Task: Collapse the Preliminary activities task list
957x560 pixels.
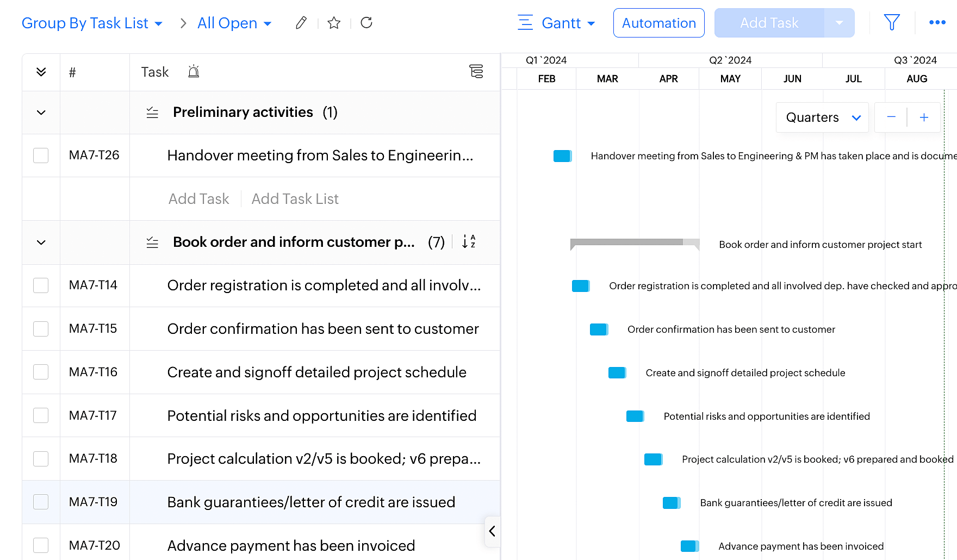Action: click(x=41, y=113)
